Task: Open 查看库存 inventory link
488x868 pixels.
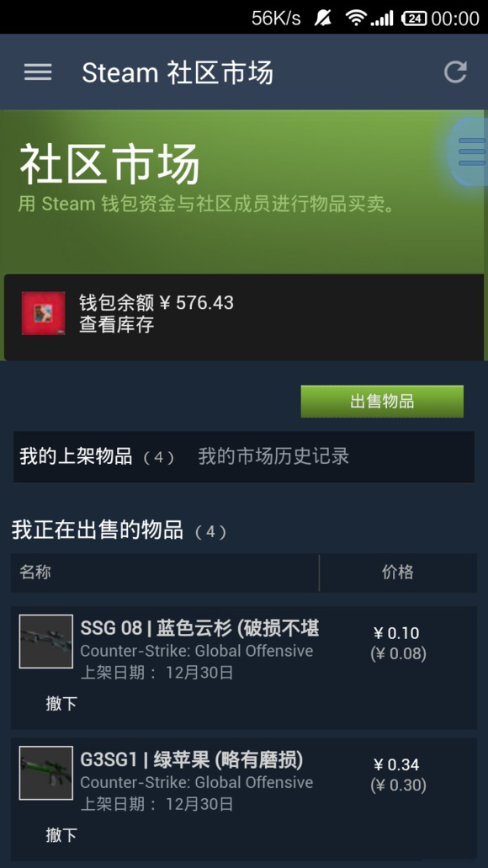Action: 116,324
